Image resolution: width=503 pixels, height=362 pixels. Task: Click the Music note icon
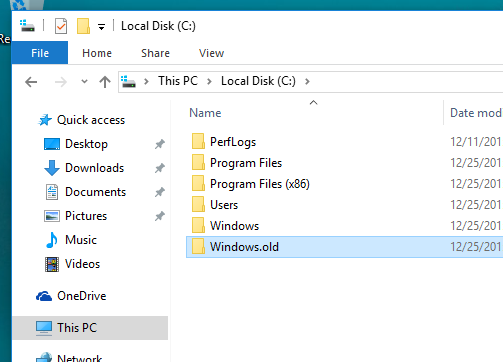click(52, 240)
